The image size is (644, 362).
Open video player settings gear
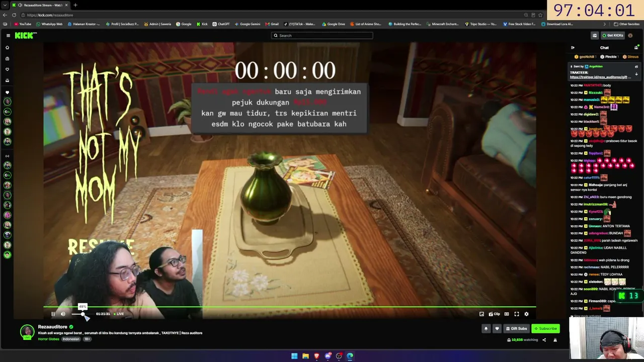(x=526, y=314)
